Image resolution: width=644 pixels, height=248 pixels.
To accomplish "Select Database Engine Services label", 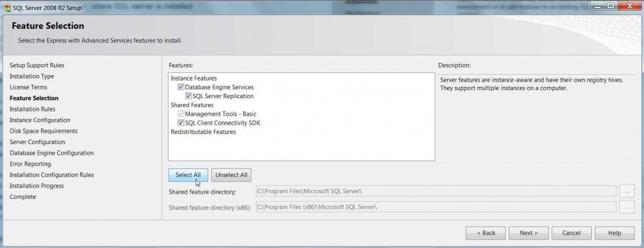I will tap(219, 87).
